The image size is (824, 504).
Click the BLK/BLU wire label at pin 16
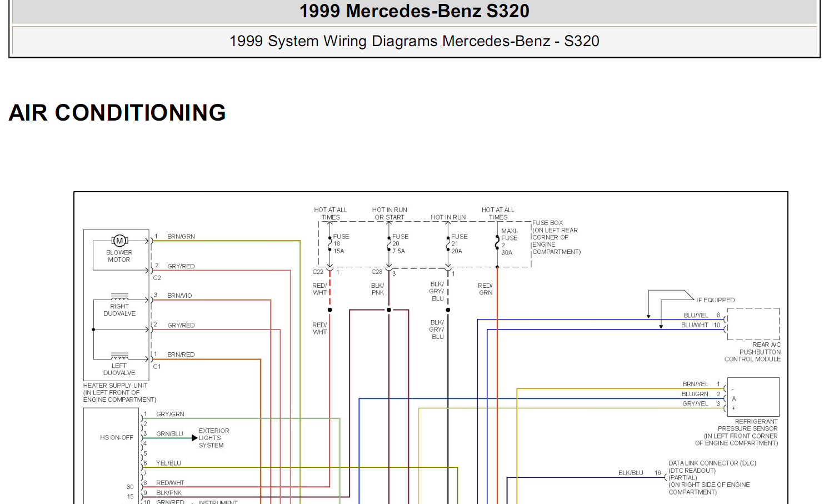tap(631, 473)
